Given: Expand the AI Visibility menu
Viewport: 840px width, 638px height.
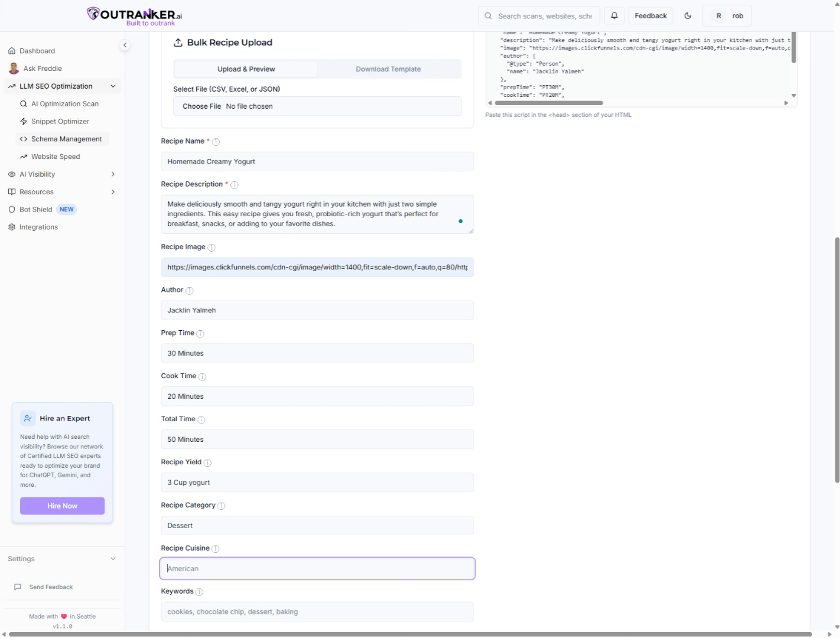Looking at the screenshot, I should click(113, 174).
